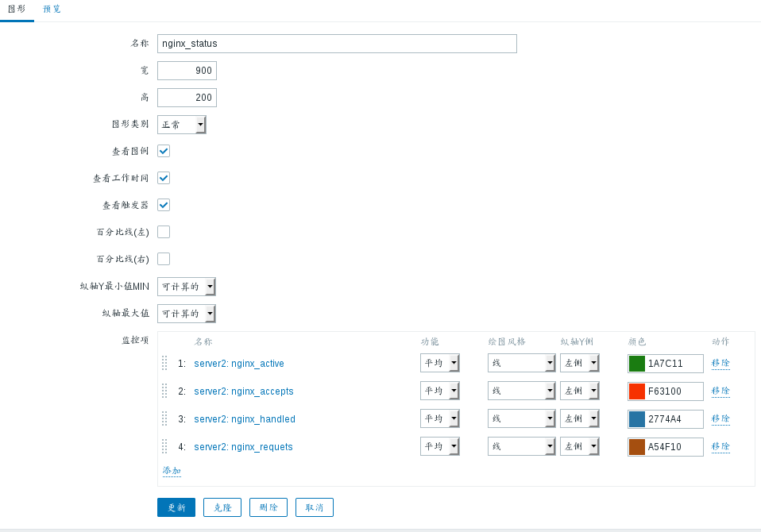
Task: Pick the green 1A7C11 color swatch
Action: click(637, 363)
